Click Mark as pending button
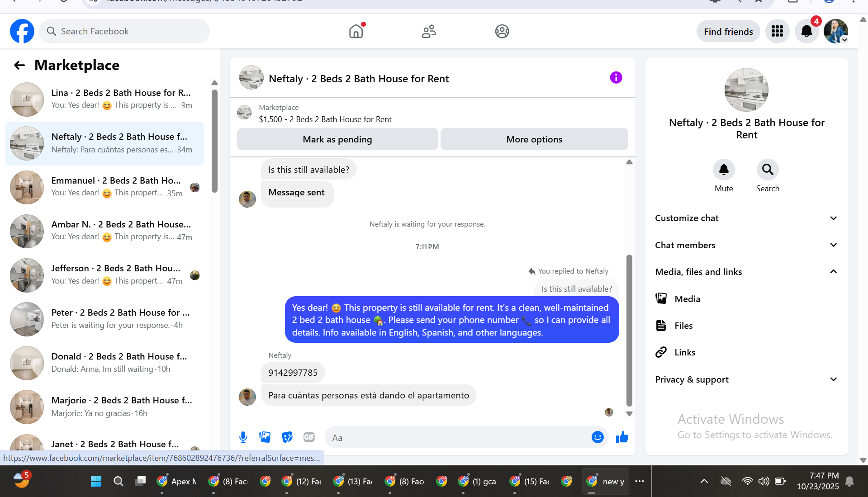Image resolution: width=868 pixels, height=497 pixels. point(337,139)
